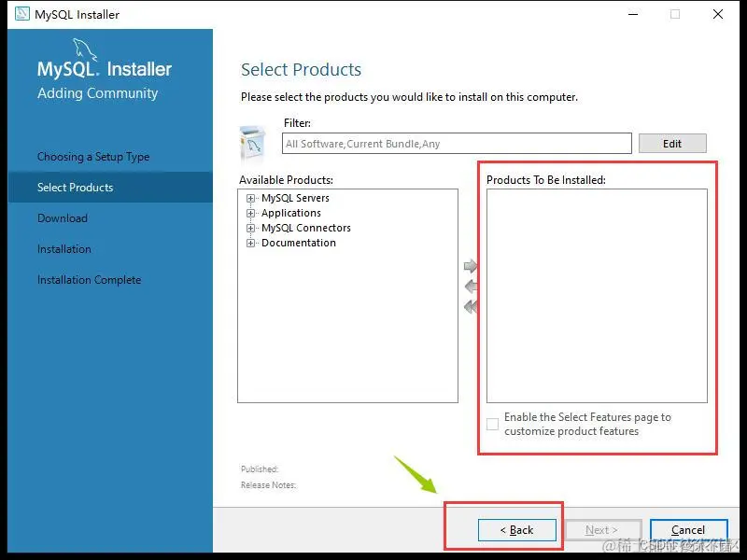747x560 pixels.
Task: Click the remove-all double left arrow icon
Action: coord(471,307)
